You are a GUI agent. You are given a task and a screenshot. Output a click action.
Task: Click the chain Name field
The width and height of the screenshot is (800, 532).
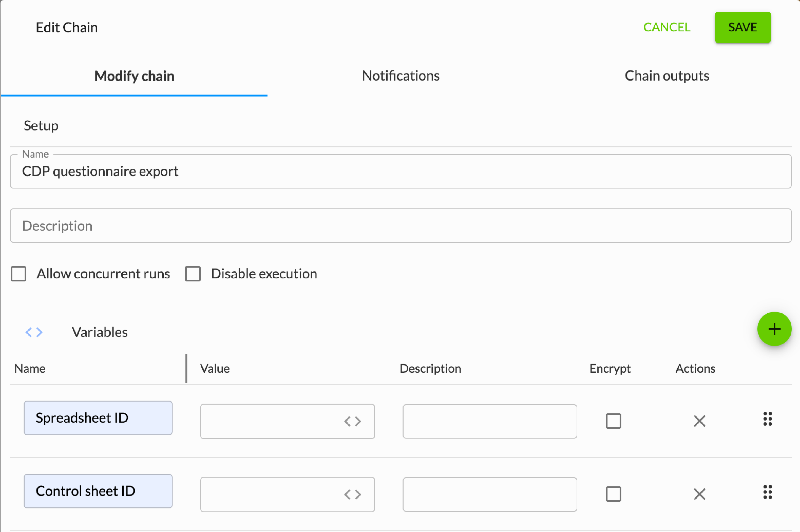tap(401, 171)
